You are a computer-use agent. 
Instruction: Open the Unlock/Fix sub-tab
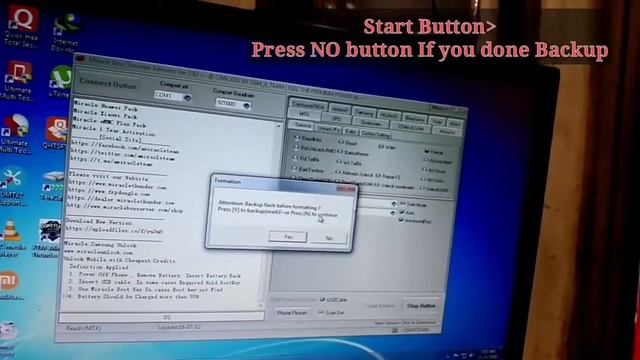[328, 129]
